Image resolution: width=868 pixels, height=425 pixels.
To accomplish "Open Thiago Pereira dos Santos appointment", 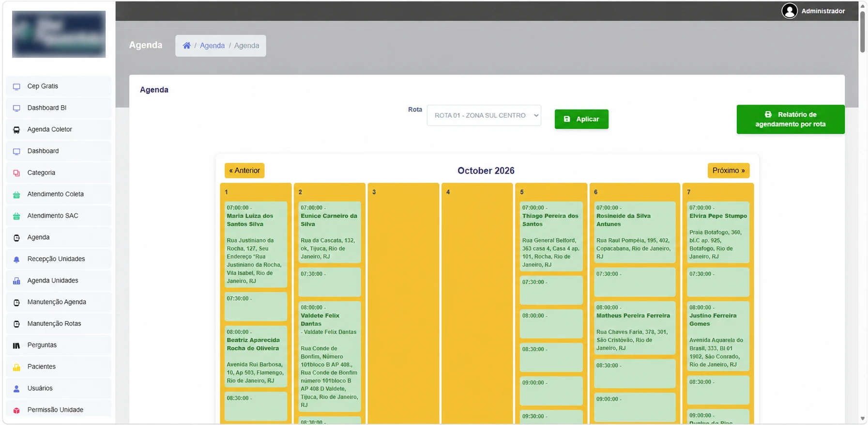I will coord(551,236).
